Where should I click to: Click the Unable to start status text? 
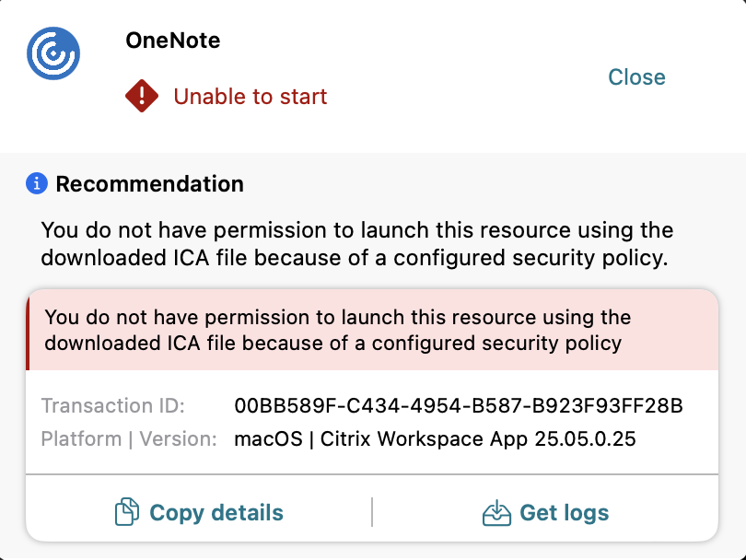pyautogui.click(x=251, y=96)
